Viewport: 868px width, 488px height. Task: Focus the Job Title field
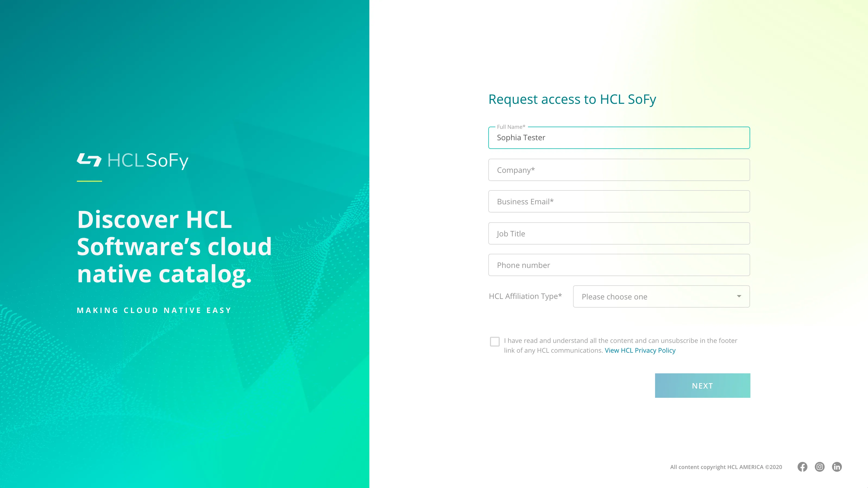[x=619, y=233]
